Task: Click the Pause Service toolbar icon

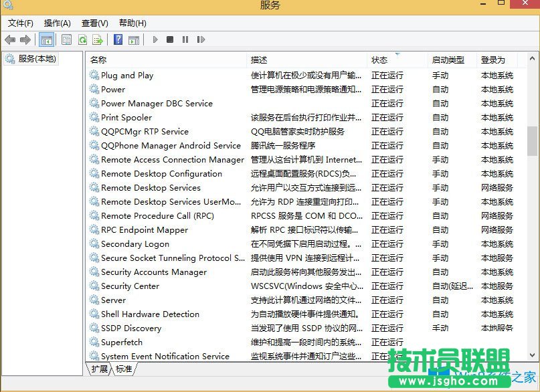Action: (x=185, y=39)
